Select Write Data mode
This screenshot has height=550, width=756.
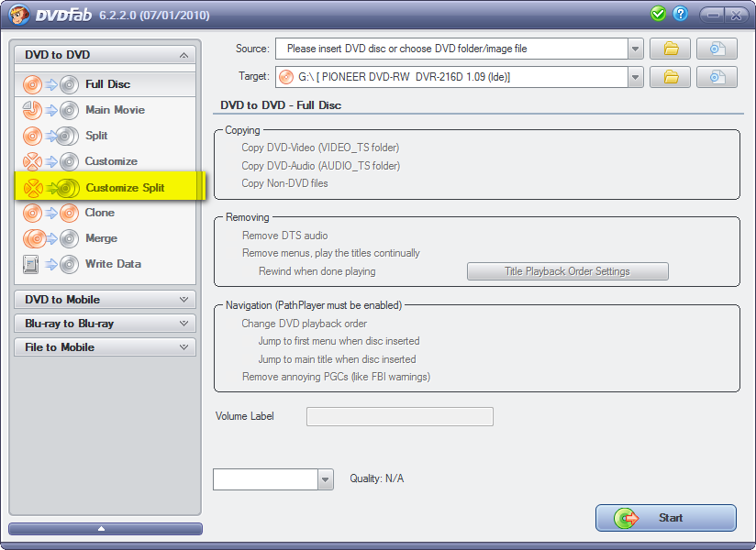pos(106,264)
